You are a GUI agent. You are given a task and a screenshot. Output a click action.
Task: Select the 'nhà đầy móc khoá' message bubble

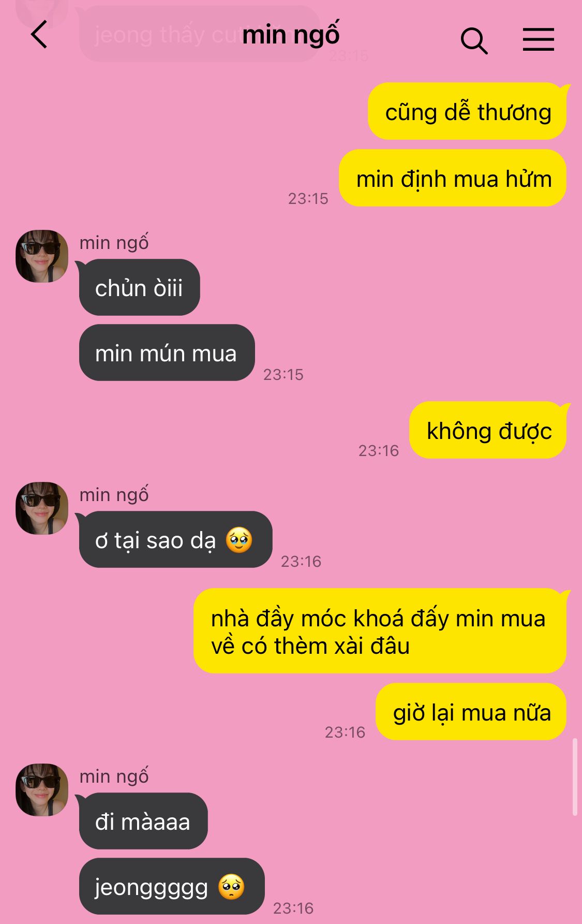pyautogui.click(x=380, y=631)
